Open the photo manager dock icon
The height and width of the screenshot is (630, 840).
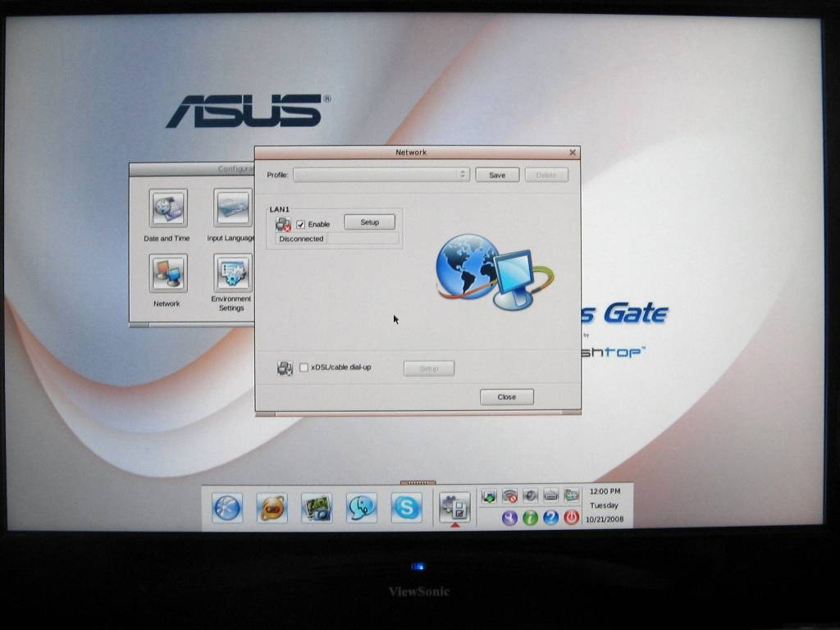[317, 507]
